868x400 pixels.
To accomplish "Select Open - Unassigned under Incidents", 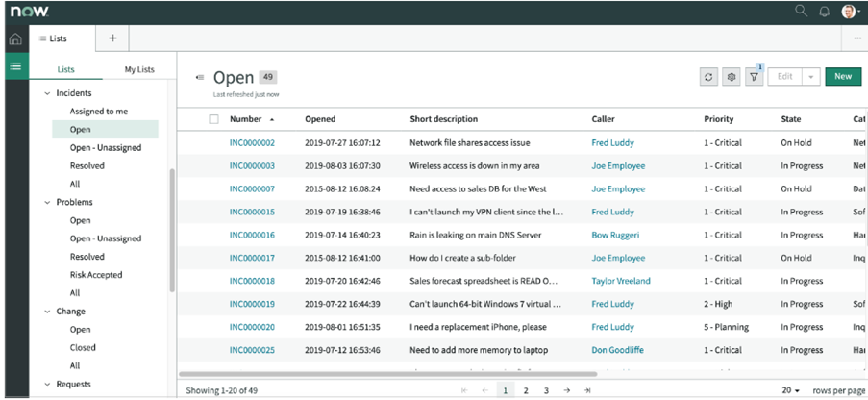I will 105,148.
